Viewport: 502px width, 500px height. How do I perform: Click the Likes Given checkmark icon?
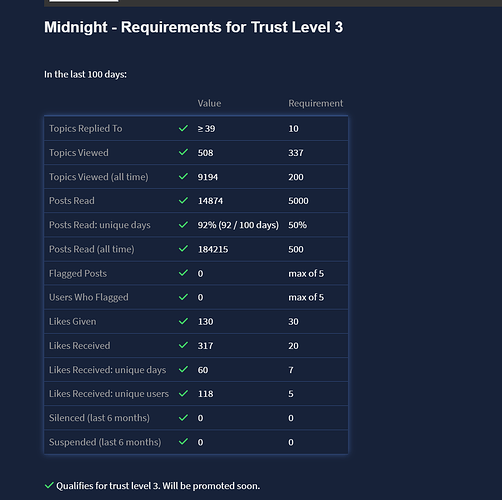pyautogui.click(x=183, y=321)
